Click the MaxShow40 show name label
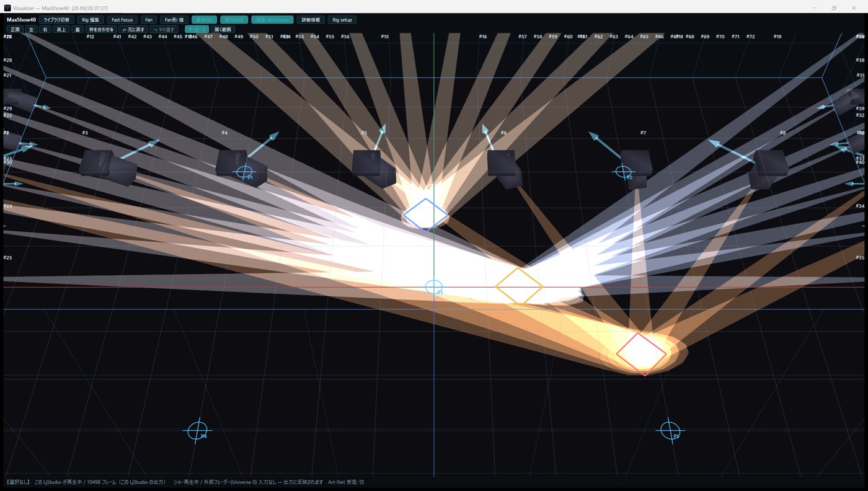 21,20
